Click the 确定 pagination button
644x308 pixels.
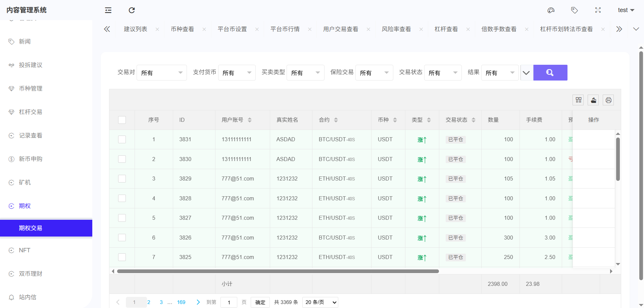click(x=260, y=302)
